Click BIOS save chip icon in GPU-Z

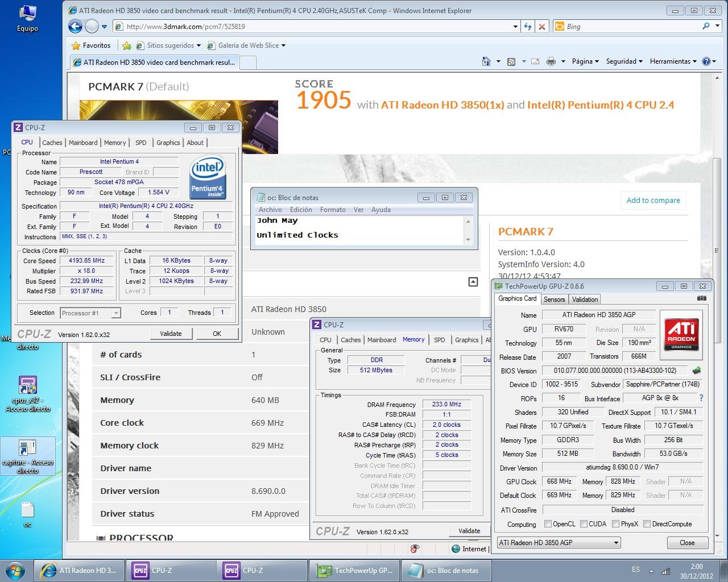[x=696, y=371]
